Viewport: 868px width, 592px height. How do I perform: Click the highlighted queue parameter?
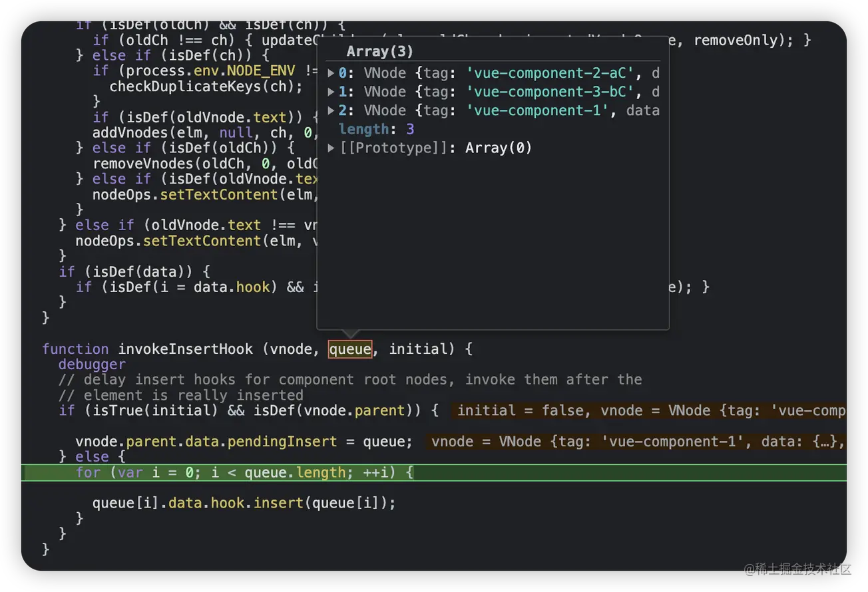350,349
